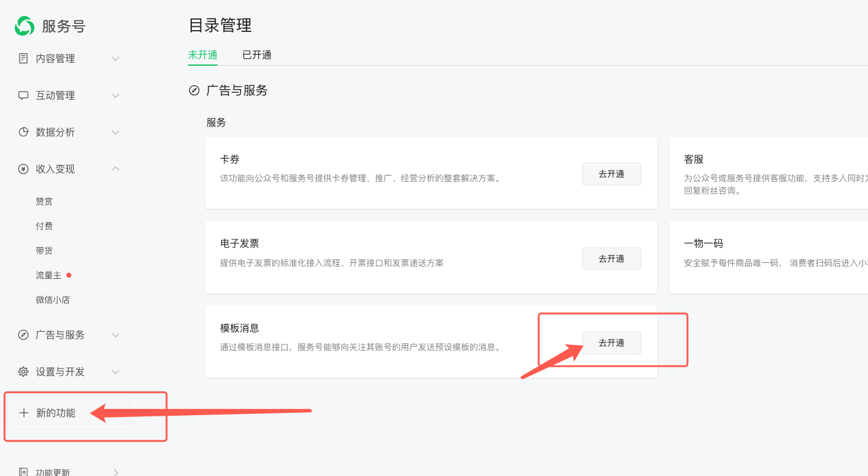This screenshot has height=476, width=868.
Task: Select the 未开通 tab
Action: click(203, 55)
